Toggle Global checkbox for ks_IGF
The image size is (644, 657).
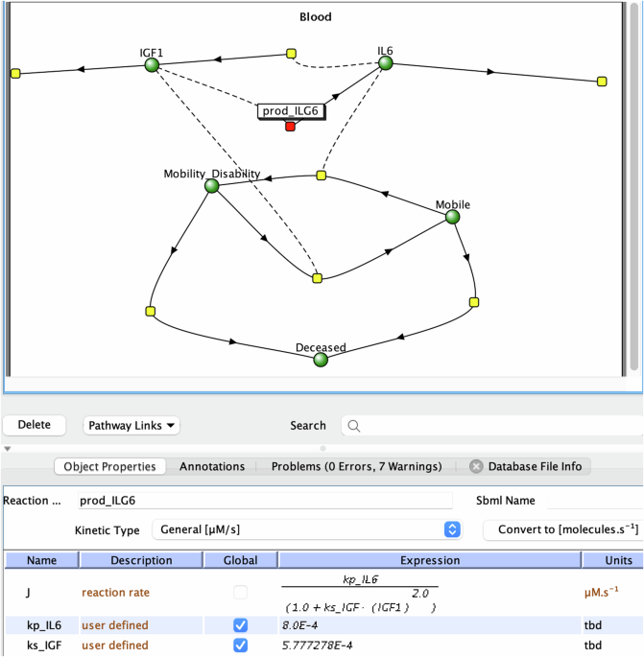(x=239, y=645)
